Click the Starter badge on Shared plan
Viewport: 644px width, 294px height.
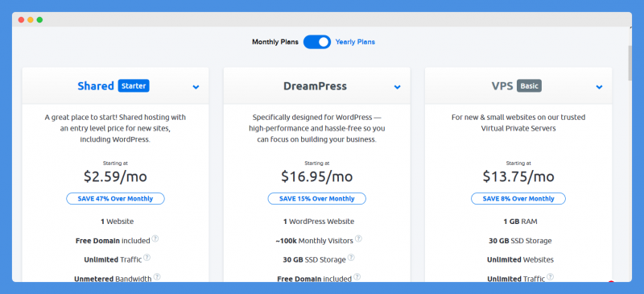[x=134, y=86]
